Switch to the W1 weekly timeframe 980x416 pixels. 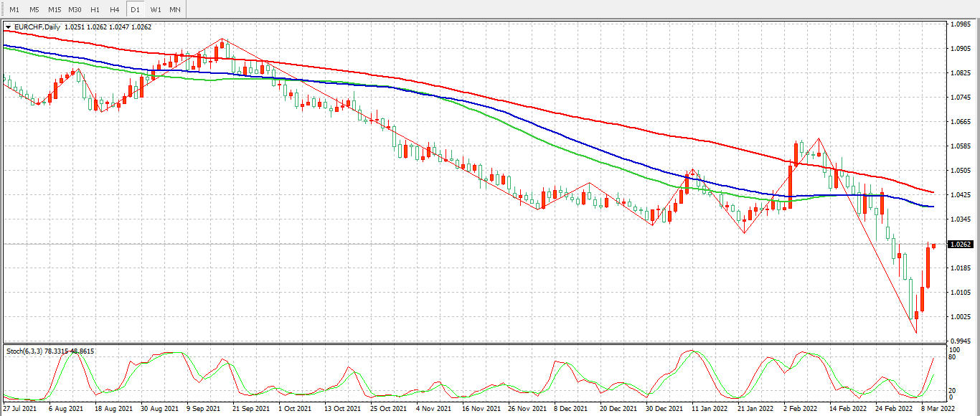pos(156,9)
